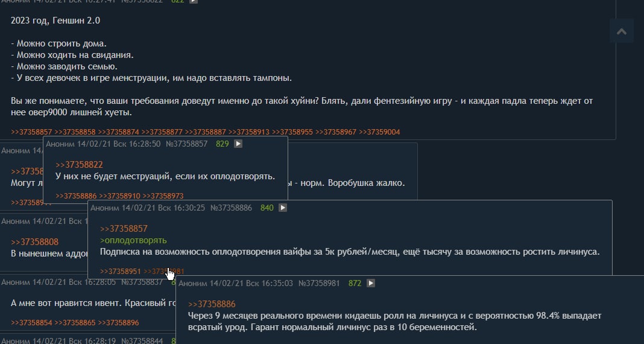
Task: Click post number №37358981 to reply
Action: pyautogui.click(x=319, y=283)
